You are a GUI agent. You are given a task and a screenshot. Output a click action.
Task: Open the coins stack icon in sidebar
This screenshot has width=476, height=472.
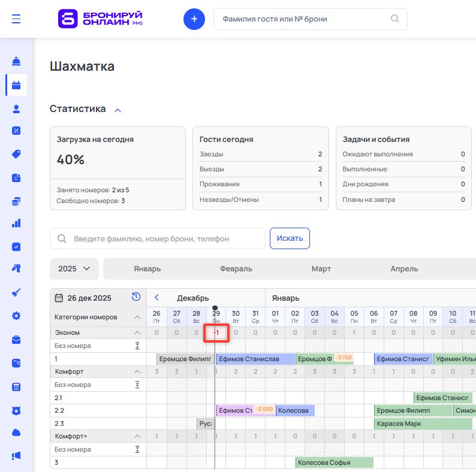pyautogui.click(x=16, y=201)
